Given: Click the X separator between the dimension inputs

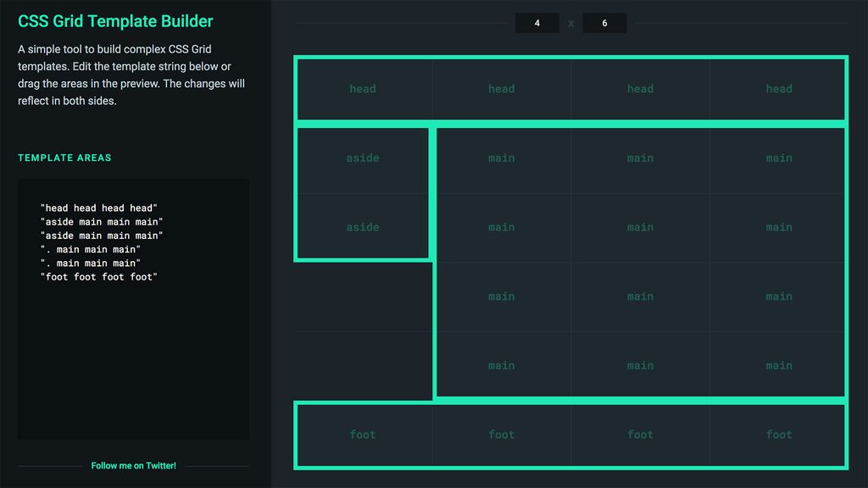Looking at the screenshot, I should coord(570,23).
